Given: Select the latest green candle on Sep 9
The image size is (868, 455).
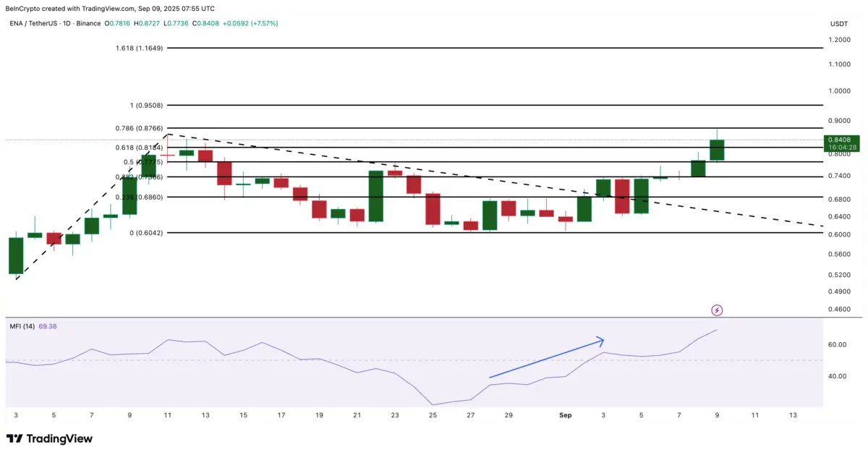Looking at the screenshot, I should click(717, 150).
